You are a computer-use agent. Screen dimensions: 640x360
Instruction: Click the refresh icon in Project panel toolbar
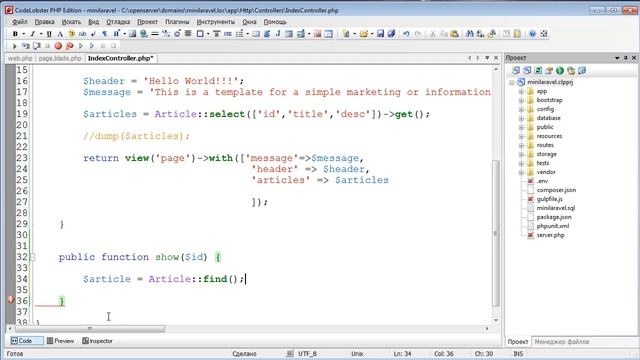tap(538, 71)
